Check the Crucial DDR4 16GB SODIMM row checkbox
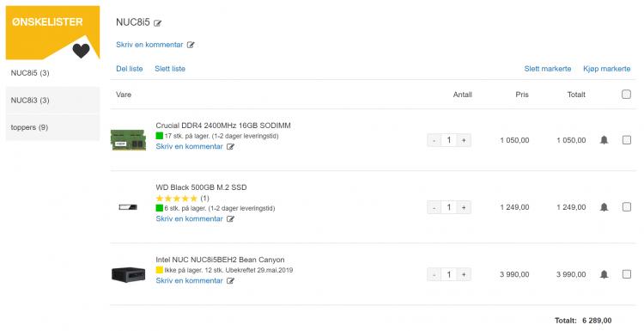Image resolution: width=644 pixels, height=331 pixels. pos(626,140)
